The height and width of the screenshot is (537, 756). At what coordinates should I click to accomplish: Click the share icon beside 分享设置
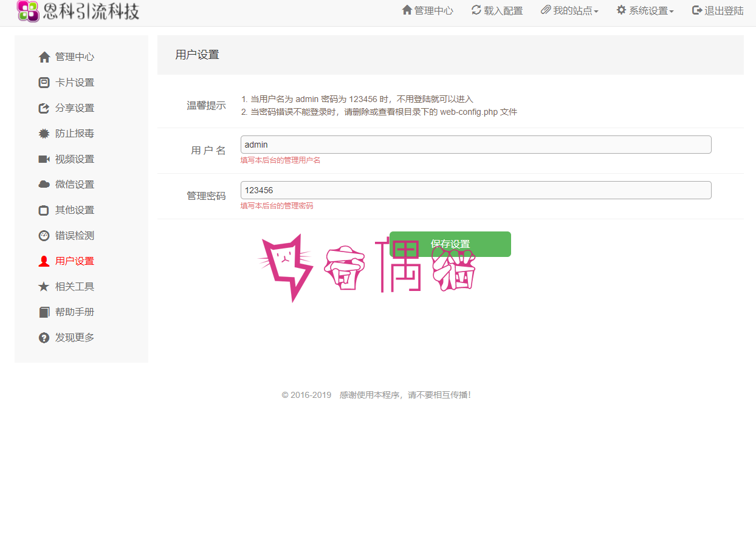[x=44, y=108]
